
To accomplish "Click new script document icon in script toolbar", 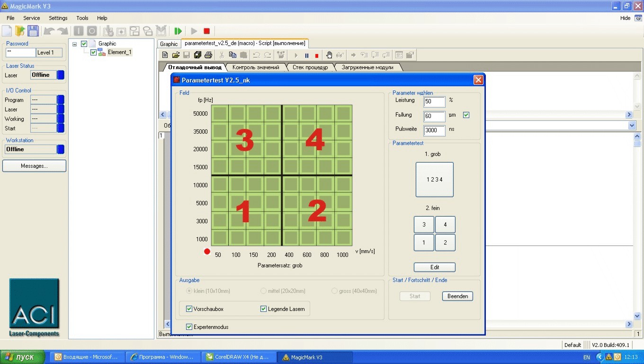I will (x=165, y=55).
